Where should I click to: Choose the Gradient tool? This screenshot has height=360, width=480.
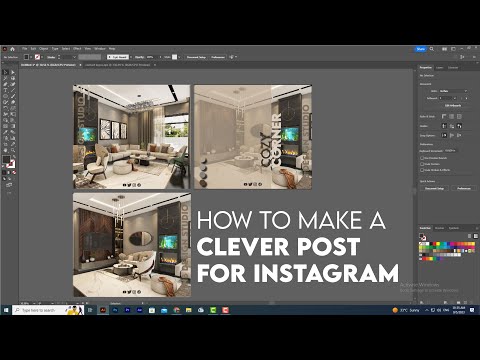[x=13, y=126]
